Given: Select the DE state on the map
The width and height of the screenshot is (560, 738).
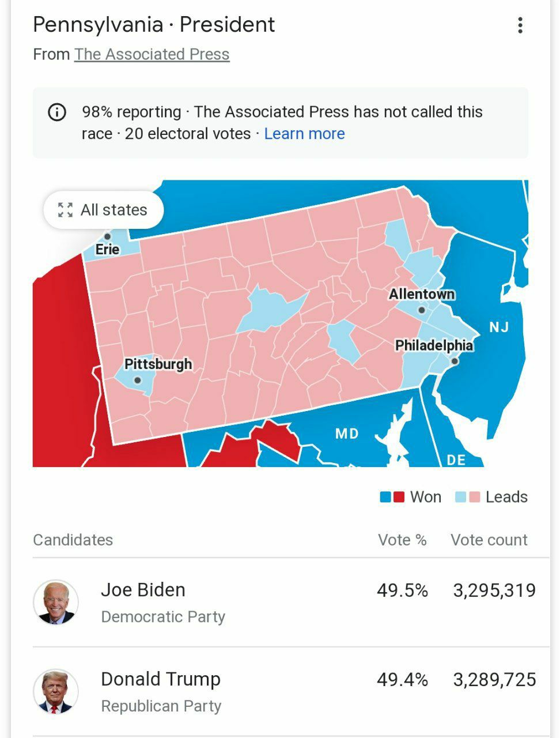Looking at the screenshot, I should tap(456, 460).
